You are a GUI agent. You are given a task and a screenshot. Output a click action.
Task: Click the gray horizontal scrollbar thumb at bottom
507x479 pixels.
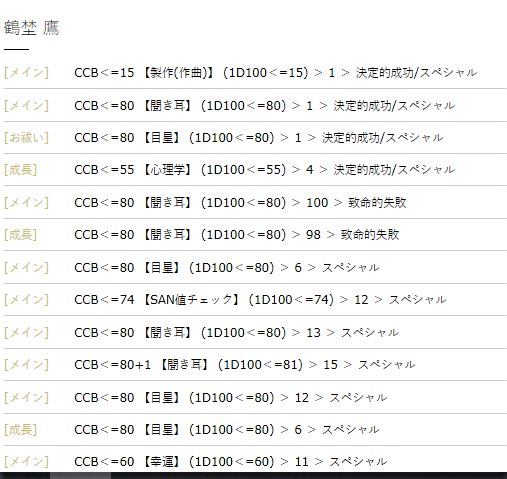tap(80, 476)
